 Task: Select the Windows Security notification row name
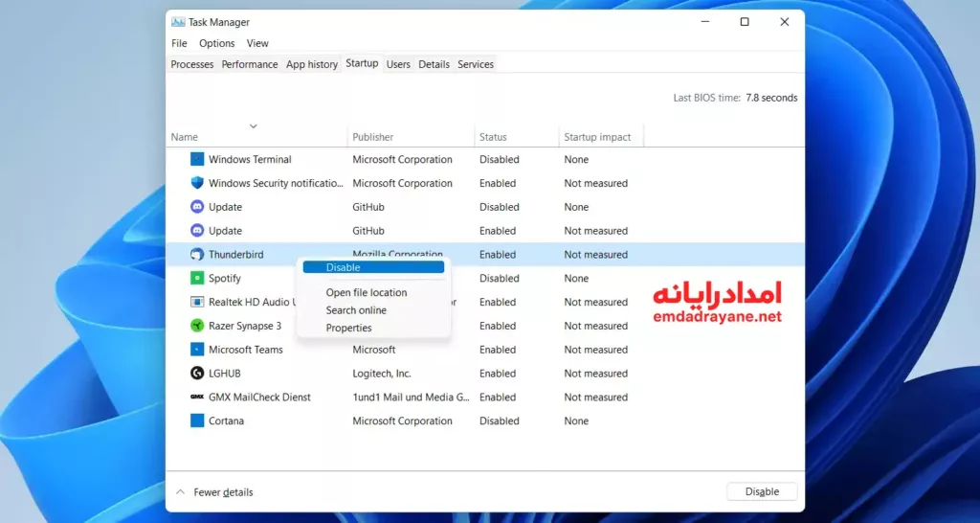pos(276,183)
